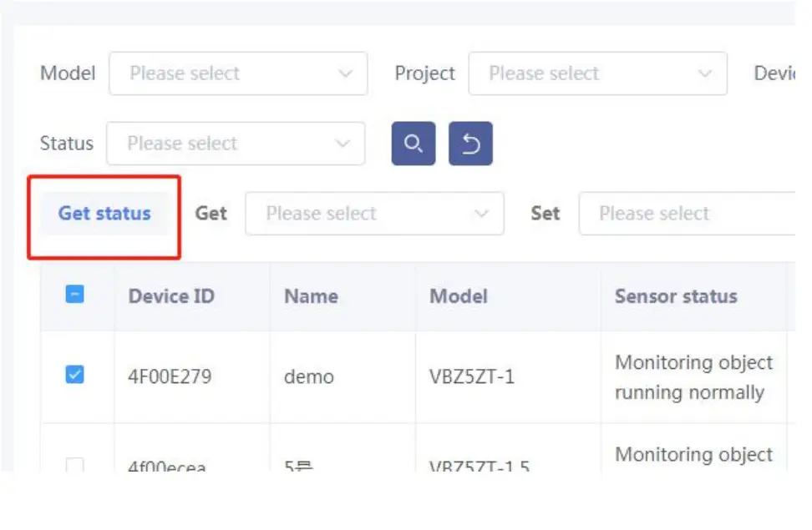This screenshot has height=530, width=812.
Task: Toggle the select-all checkbox in table header
Action: pos(74,294)
